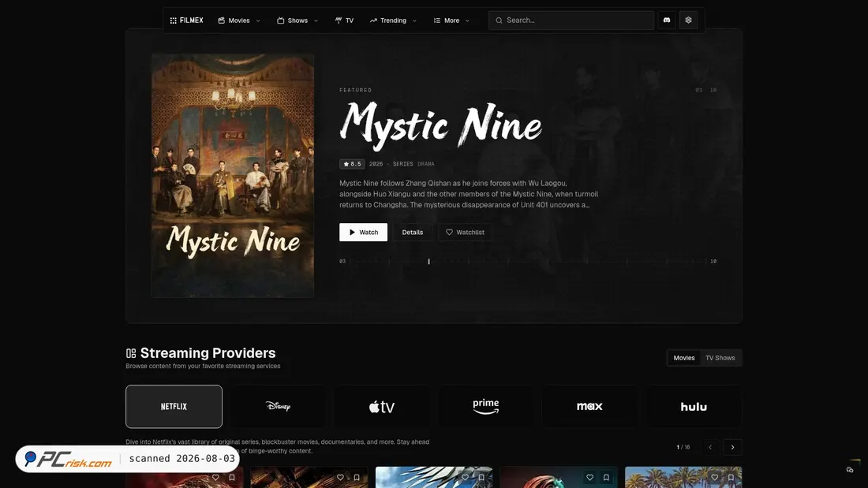Go to the next page of provider results

[732, 447]
